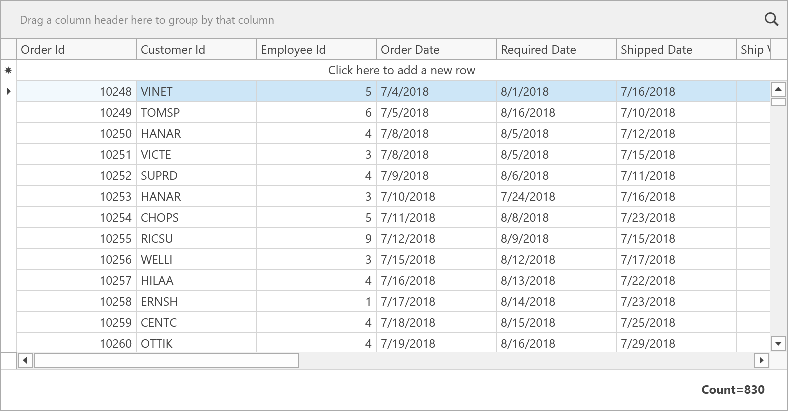
Task: Select the row header for order 10252
Action: [x=9, y=176]
